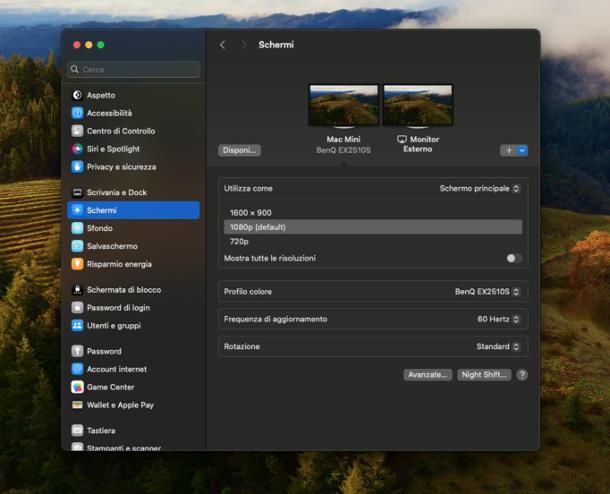Select Sfondo in the sidebar
Image resolution: width=610 pixels, height=494 pixels.
pyautogui.click(x=134, y=228)
